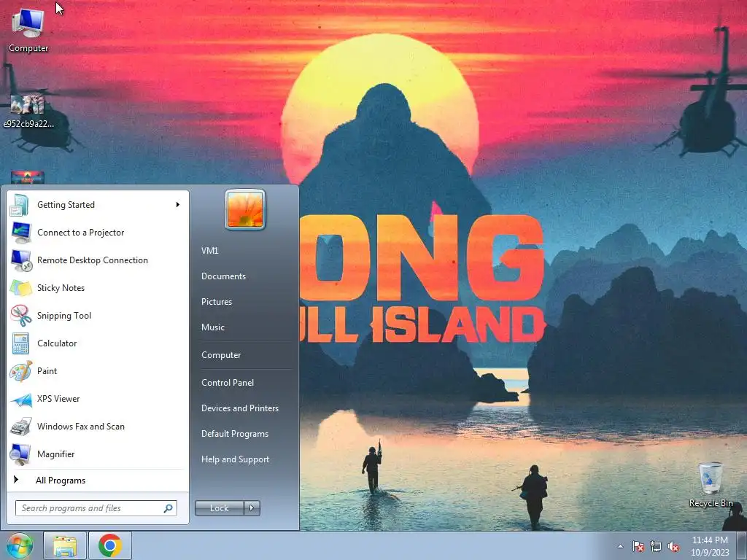Open Default Programs
Viewport: 747px width, 560px height.
coord(235,434)
